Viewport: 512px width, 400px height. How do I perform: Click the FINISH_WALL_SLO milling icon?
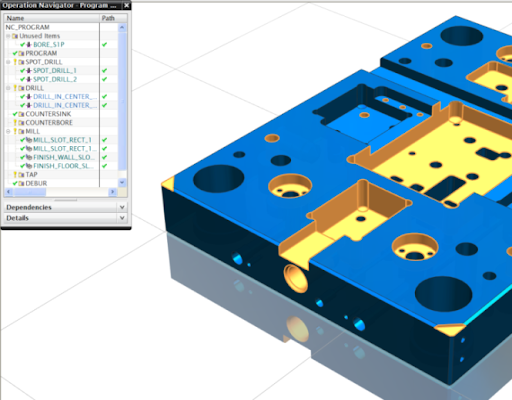point(29,157)
